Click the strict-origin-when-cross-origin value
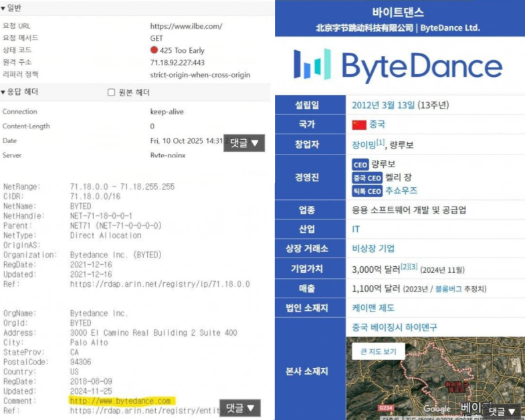525x420 pixels. tap(200, 75)
